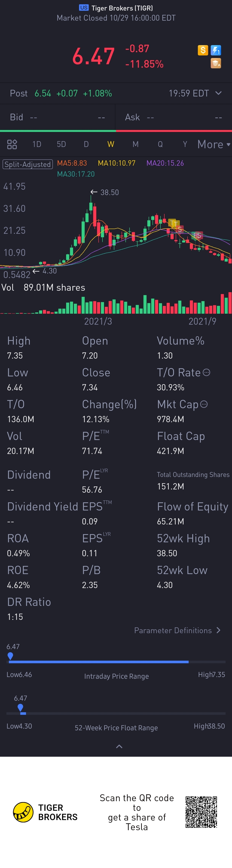Tap the orange stacked coins badge icon
232x868 pixels.
[216, 63]
